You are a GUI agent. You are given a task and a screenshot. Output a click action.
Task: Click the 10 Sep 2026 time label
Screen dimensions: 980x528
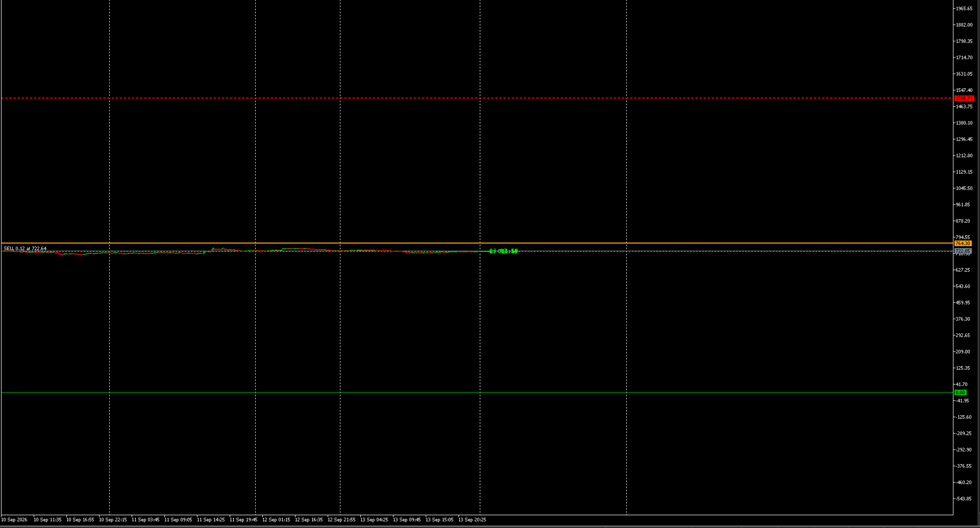click(14, 520)
